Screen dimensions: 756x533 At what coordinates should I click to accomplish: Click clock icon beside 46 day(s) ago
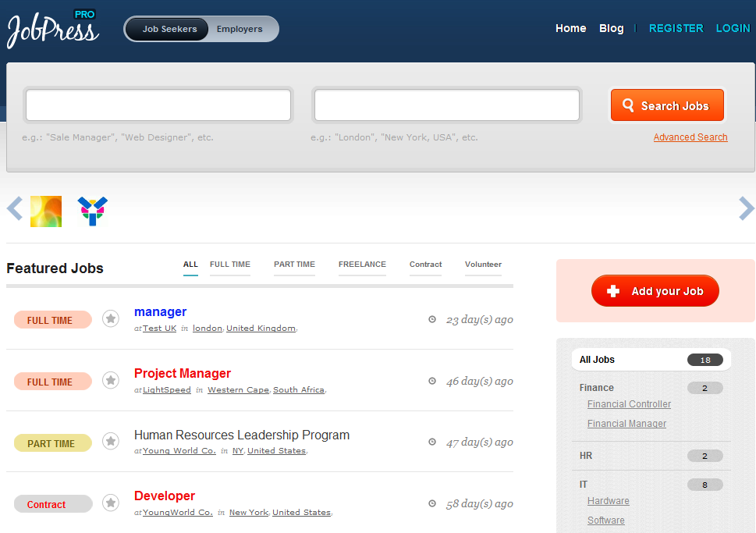432,381
